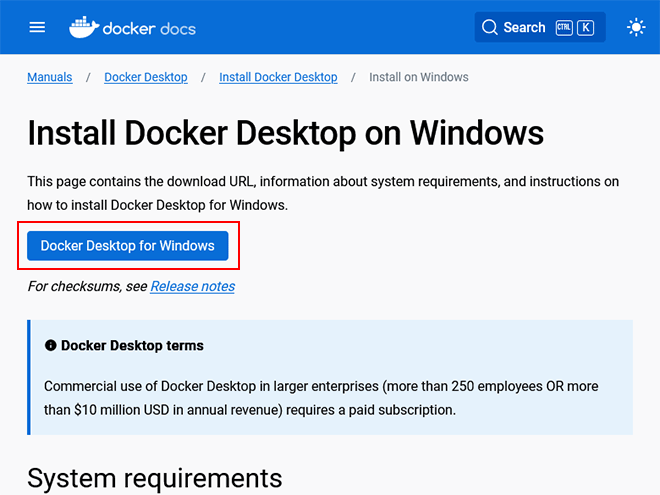Click the 'Docker Desktop terms' title
660x495 pixels.
(x=132, y=346)
